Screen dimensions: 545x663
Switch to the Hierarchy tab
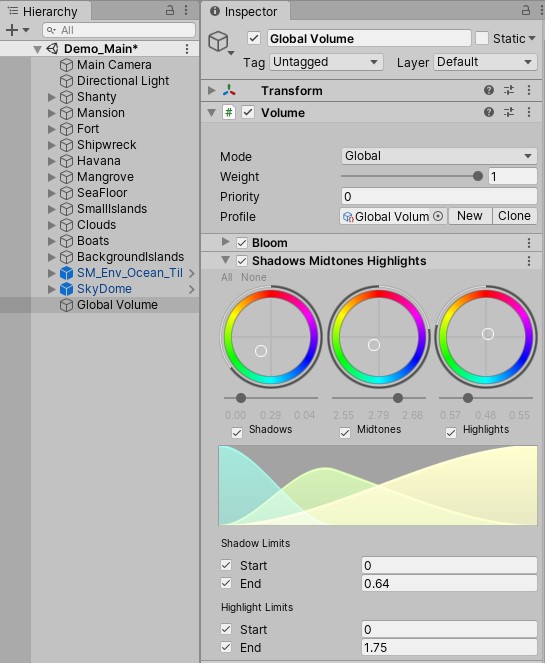tap(44, 11)
